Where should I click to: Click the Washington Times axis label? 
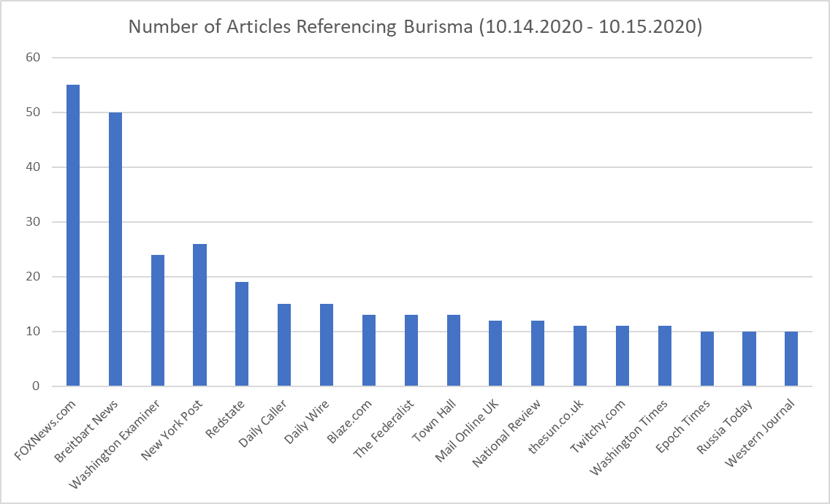tap(629, 438)
